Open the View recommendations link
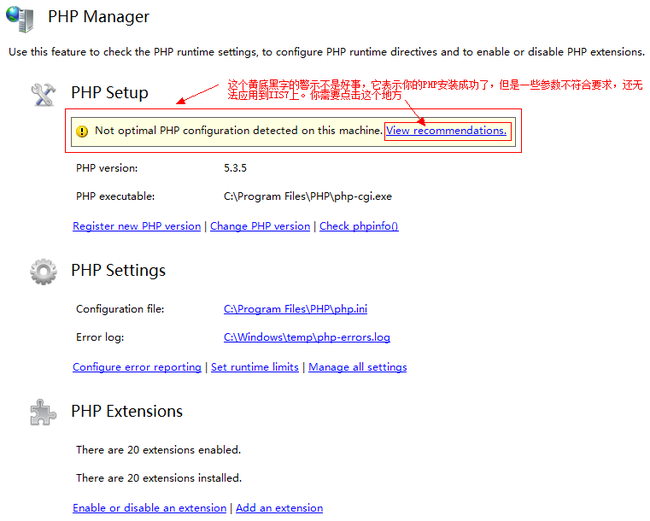 (446, 131)
